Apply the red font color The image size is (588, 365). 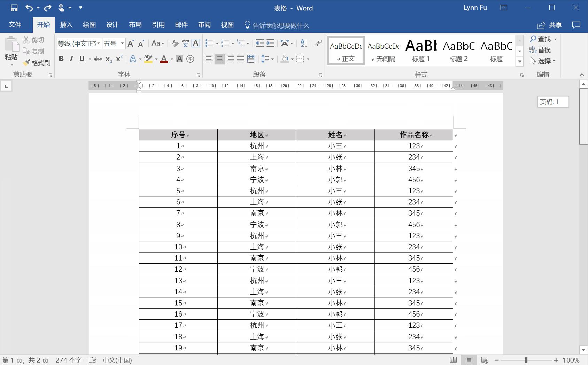tap(164, 59)
